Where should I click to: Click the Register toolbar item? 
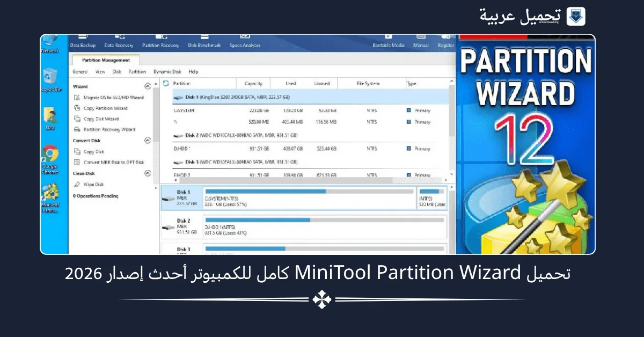(445, 41)
